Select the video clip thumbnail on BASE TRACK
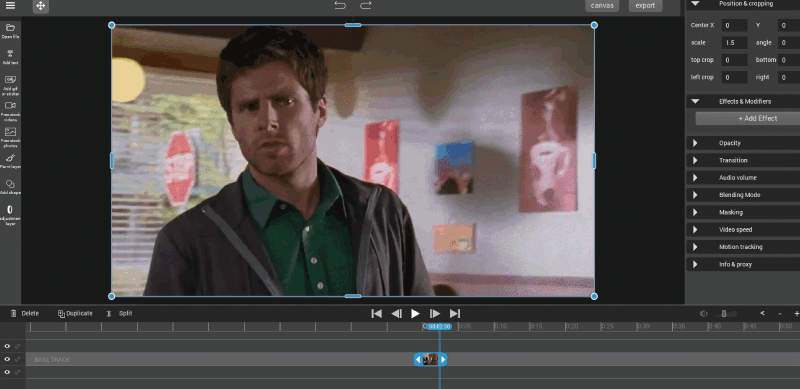 pos(431,359)
